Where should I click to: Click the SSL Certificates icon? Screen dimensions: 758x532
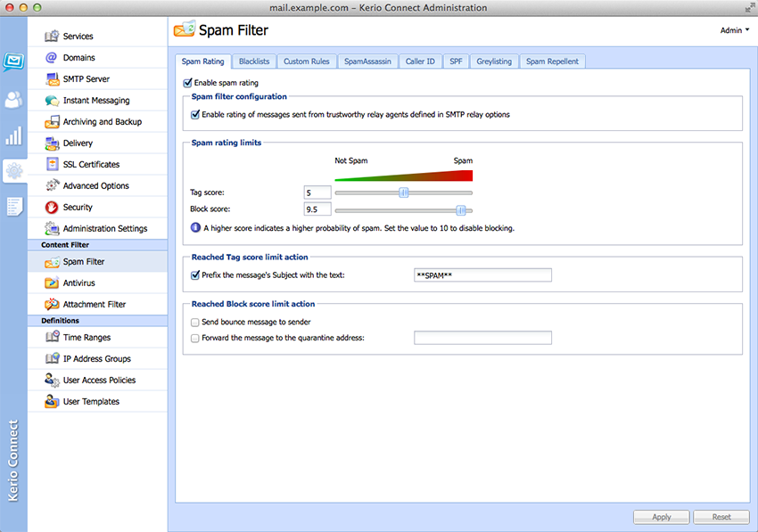[x=52, y=165]
